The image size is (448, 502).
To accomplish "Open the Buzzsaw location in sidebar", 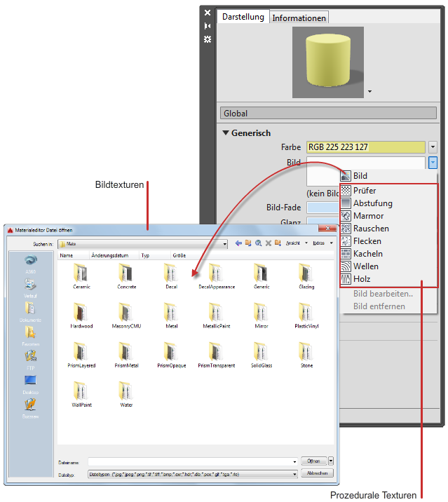I will coord(30,408).
